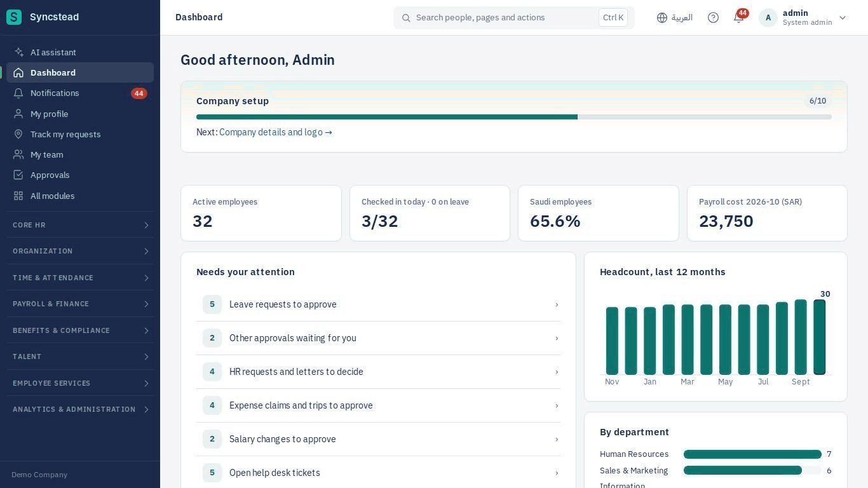Image resolution: width=868 pixels, height=488 pixels.
Task: Click the admin avatar circle 'A'
Action: 768,18
